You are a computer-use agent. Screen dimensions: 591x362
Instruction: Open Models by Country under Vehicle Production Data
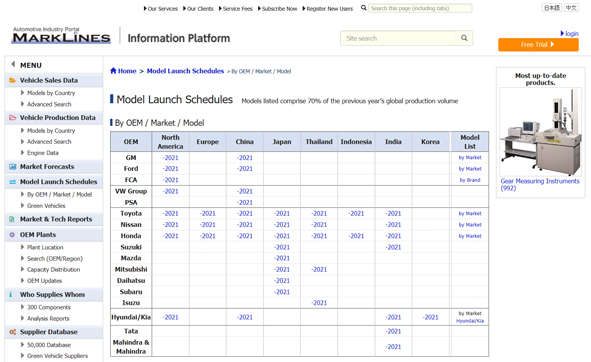pos(51,130)
